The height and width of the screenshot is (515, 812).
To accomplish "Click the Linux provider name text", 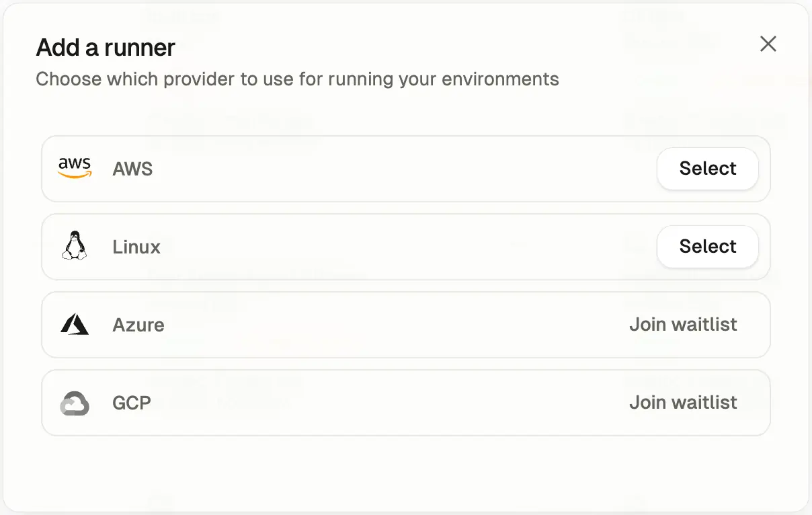I will 136,247.
